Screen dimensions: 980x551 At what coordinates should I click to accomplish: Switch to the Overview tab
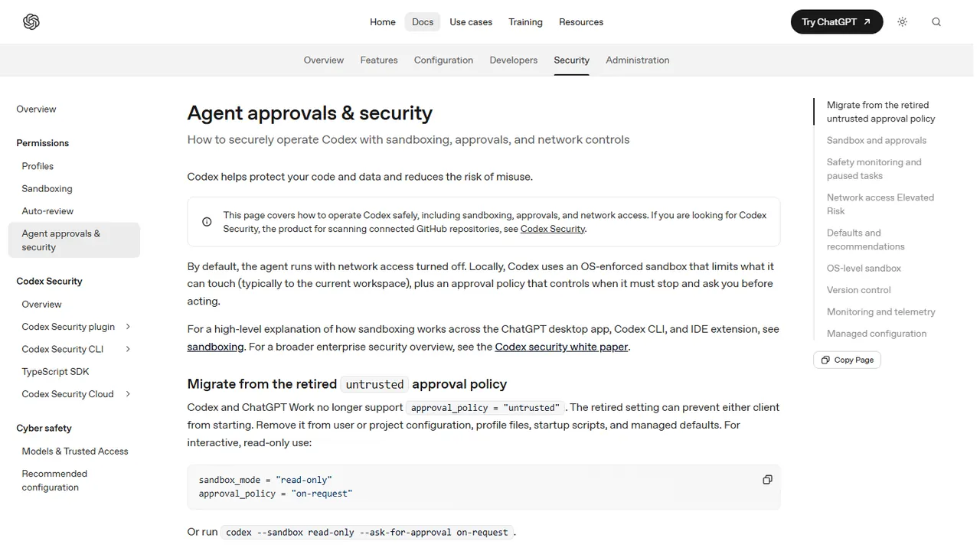[324, 60]
